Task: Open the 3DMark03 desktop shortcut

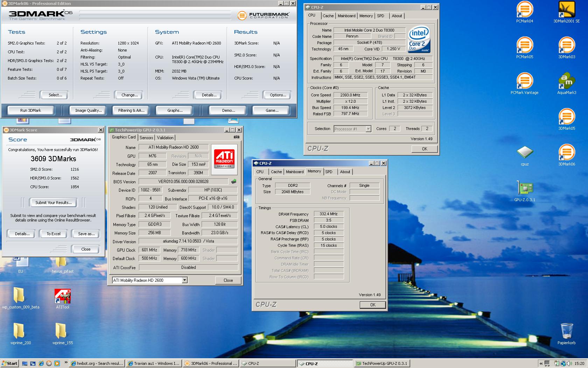Action: click(x=566, y=48)
